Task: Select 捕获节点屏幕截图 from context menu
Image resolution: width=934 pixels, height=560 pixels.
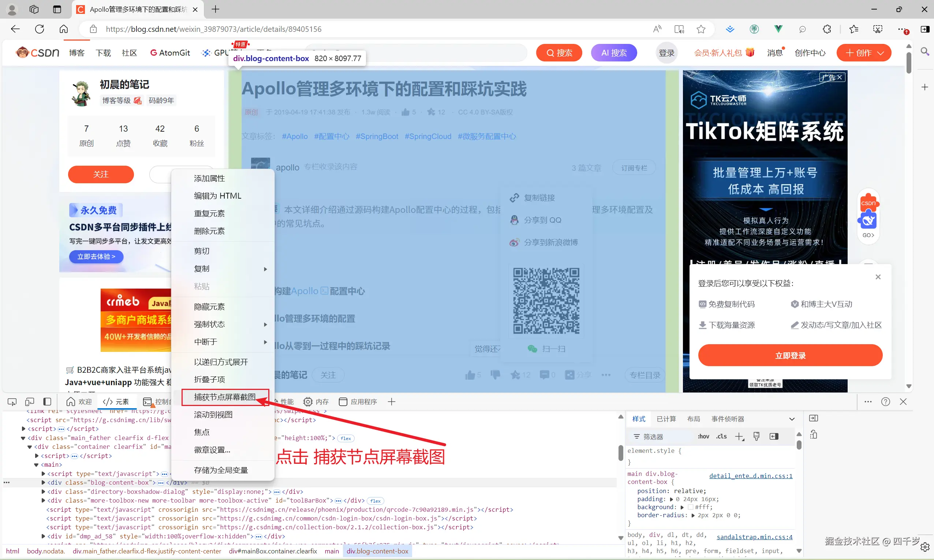Action: [225, 396]
